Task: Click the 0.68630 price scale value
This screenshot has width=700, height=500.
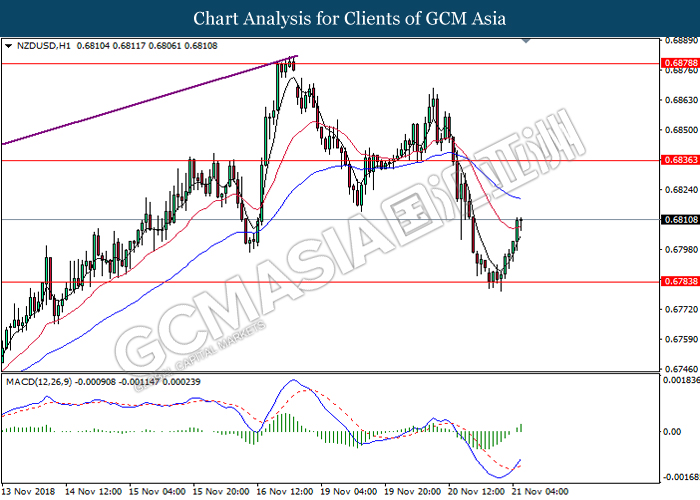Action: coord(681,100)
